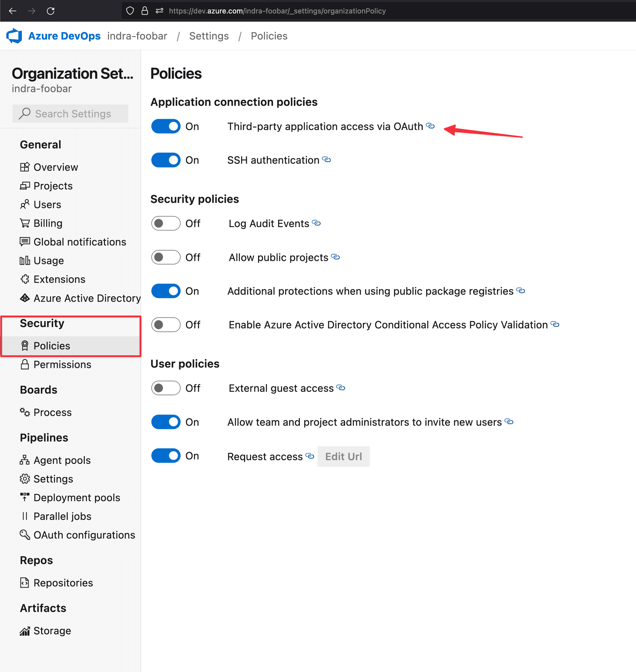Image resolution: width=636 pixels, height=672 pixels.
Task: Click into the Search Settings field
Action: click(70, 114)
